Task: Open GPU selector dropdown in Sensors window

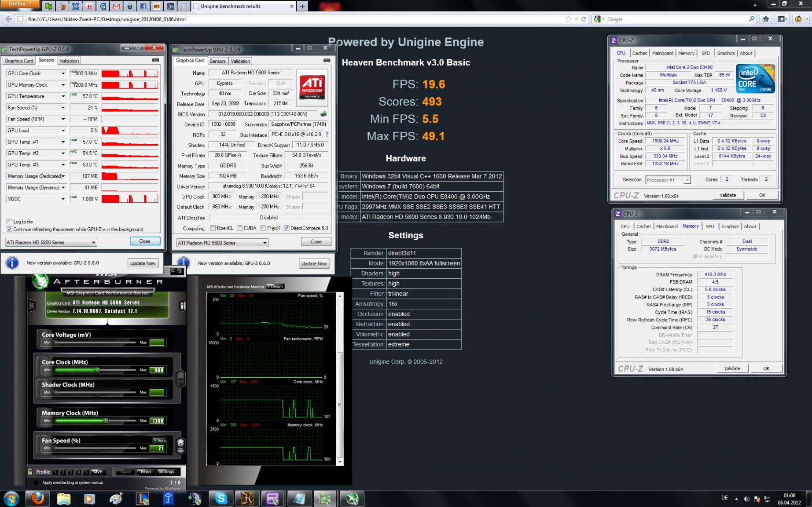Action: (x=51, y=242)
